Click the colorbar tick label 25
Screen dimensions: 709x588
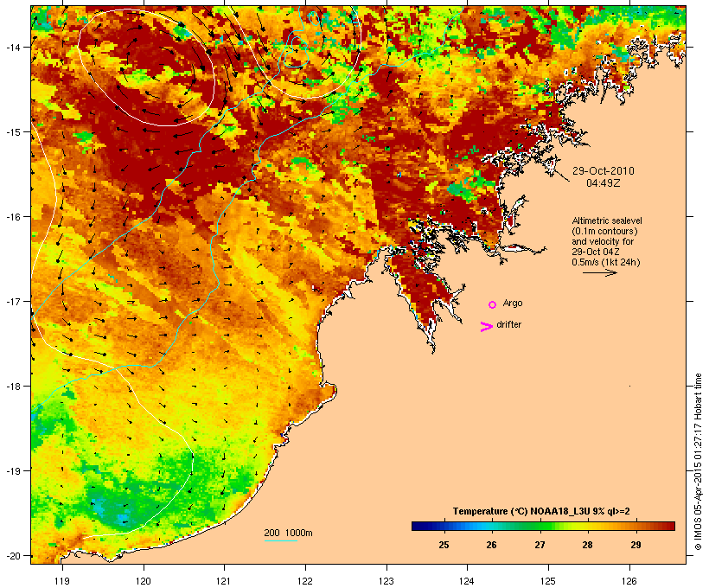(x=444, y=545)
